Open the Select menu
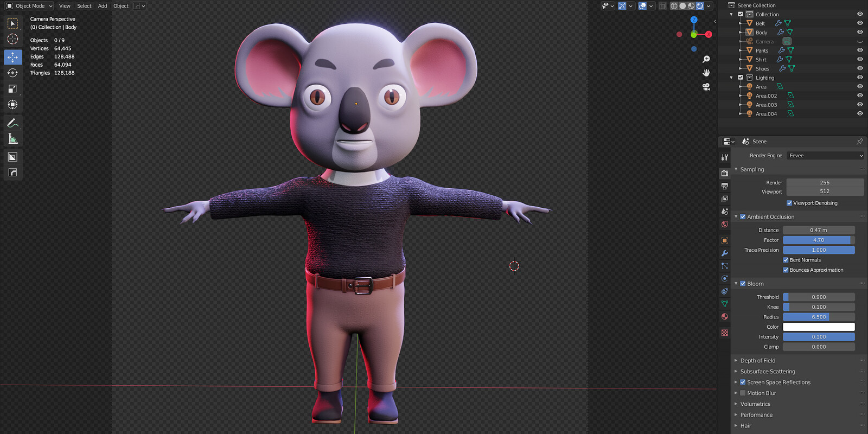The image size is (868, 434). point(84,6)
